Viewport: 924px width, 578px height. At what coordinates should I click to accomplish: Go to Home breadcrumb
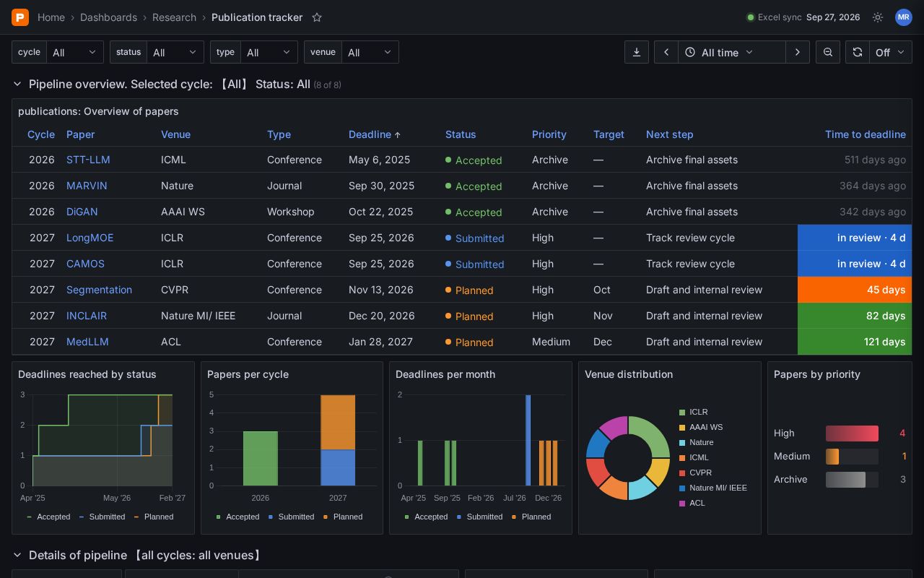click(51, 17)
